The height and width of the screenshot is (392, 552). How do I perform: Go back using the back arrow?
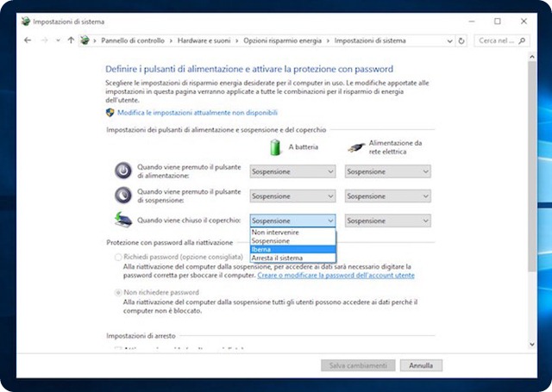[28, 40]
